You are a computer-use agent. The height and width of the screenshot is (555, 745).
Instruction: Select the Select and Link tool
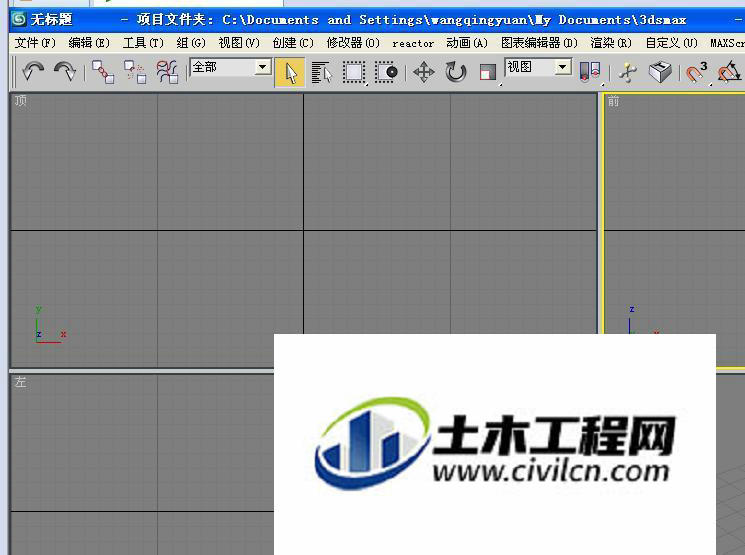tap(103, 72)
